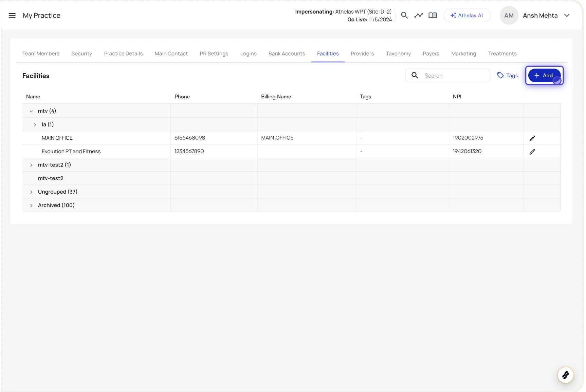Edit the MAIN OFFICE facility

point(532,138)
